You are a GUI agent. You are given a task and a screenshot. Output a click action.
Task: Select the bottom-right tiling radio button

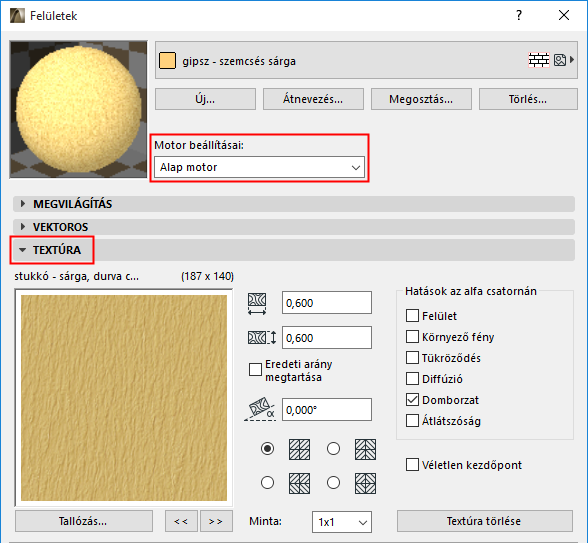coord(333,483)
